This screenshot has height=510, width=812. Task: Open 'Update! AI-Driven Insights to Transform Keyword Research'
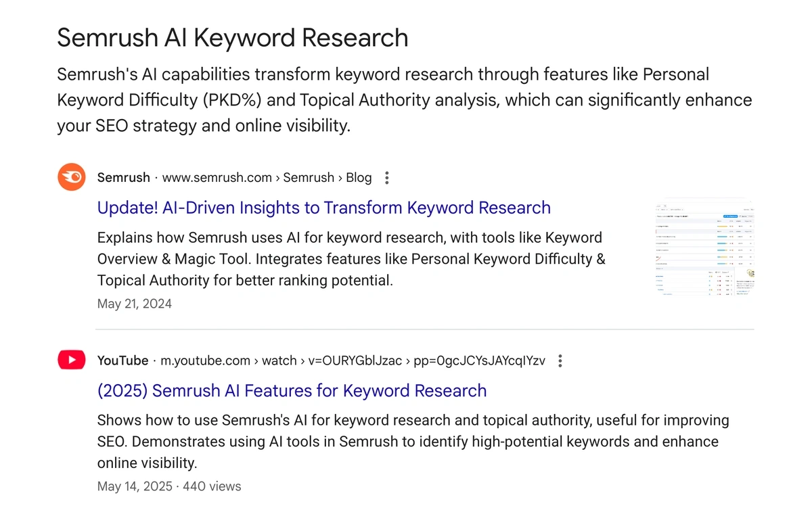324,208
